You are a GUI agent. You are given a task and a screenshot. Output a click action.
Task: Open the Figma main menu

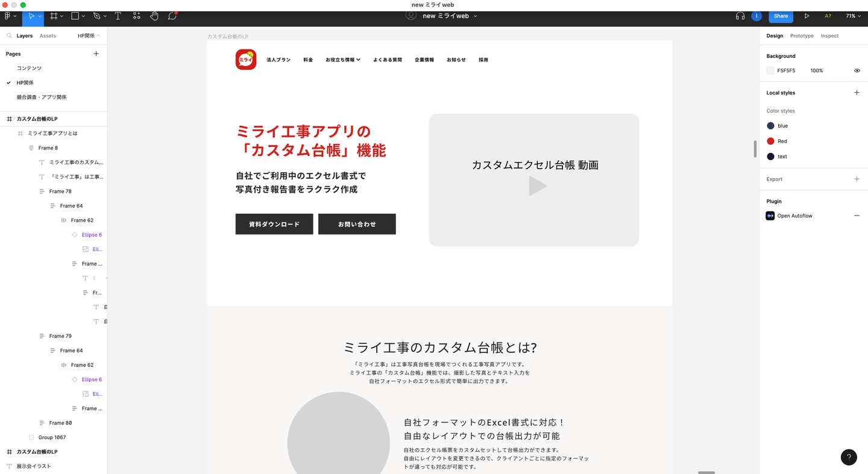pos(8,16)
